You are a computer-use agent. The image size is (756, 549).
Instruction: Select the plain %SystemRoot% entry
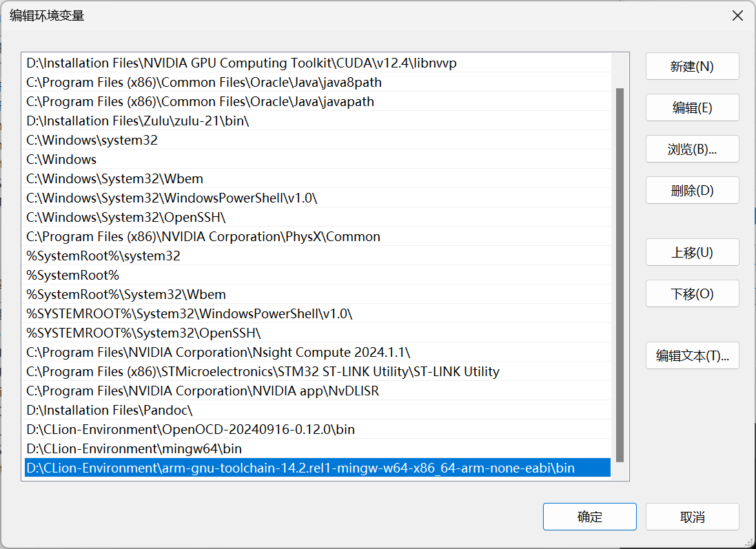(x=318, y=276)
